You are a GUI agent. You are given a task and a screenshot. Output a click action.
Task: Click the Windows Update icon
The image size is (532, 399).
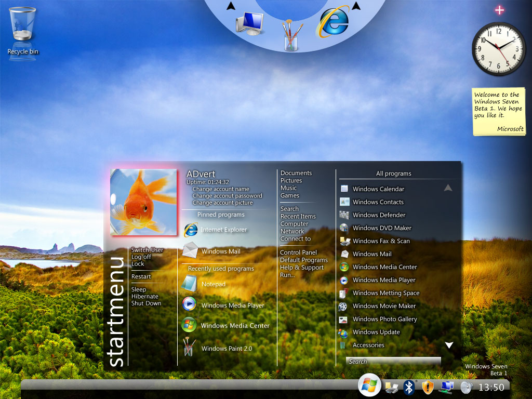tap(343, 333)
